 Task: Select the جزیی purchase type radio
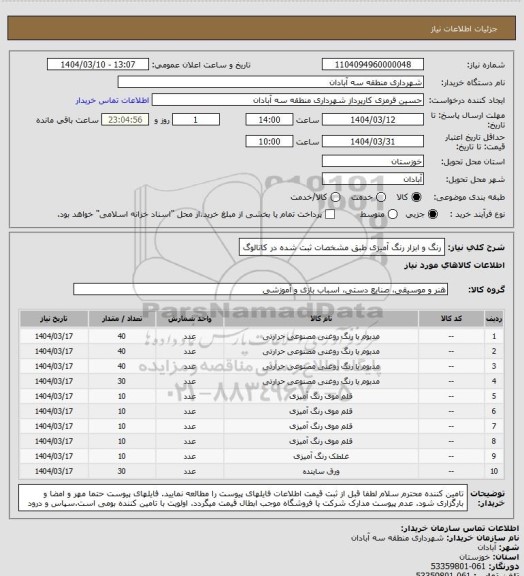click(433, 214)
